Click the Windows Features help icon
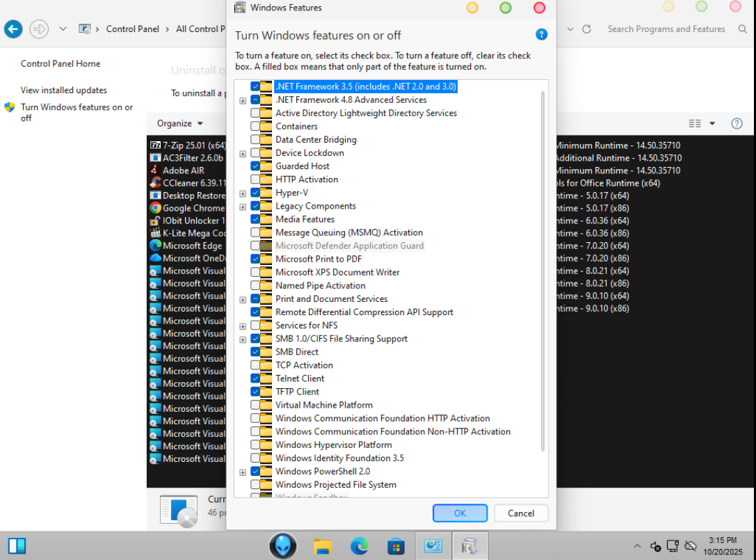 (x=541, y=35)
